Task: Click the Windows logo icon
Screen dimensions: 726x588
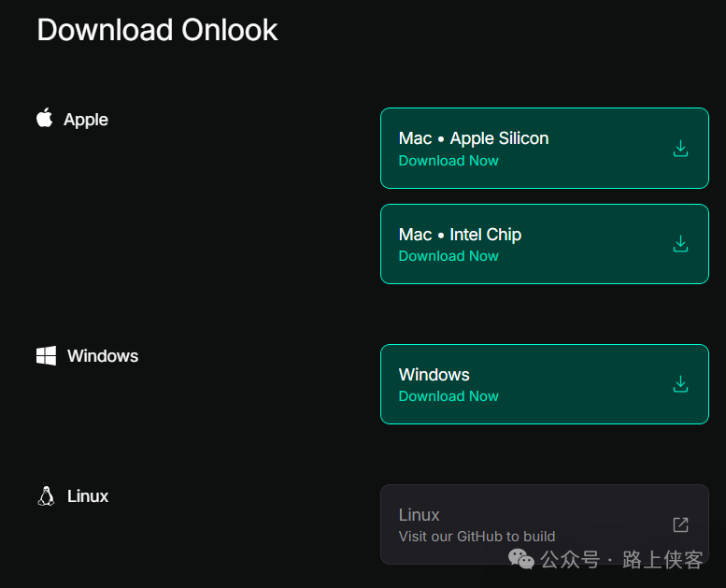Action: pos(47,356)
